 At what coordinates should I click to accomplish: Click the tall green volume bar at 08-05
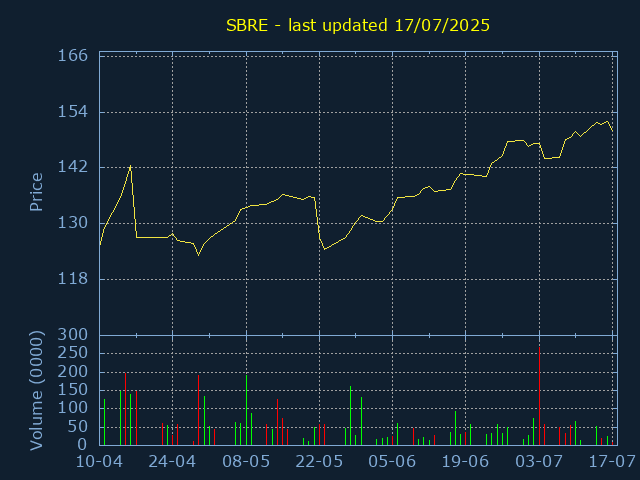246,410
